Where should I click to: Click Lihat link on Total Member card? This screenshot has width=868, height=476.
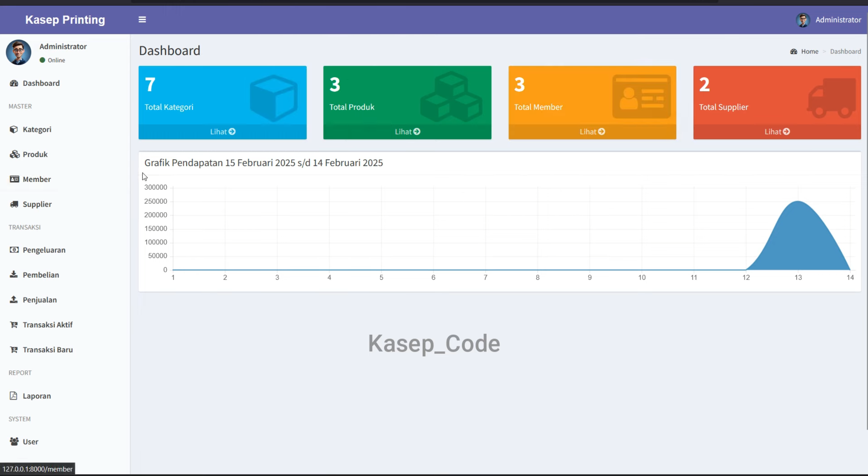point(592,132)
